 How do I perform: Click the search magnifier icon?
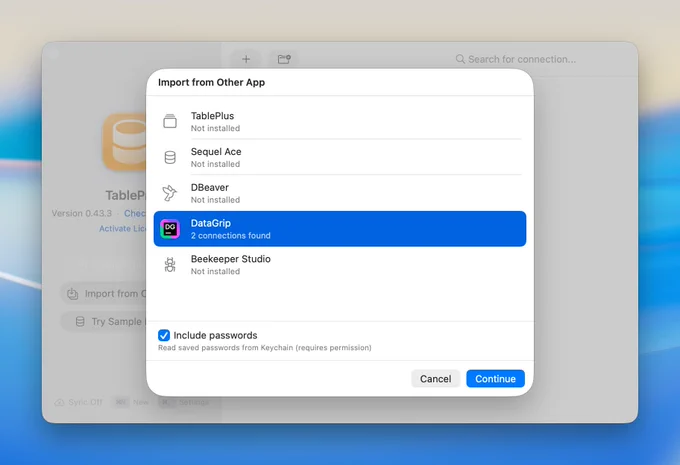pyautogui.click(x=460, y=59)
